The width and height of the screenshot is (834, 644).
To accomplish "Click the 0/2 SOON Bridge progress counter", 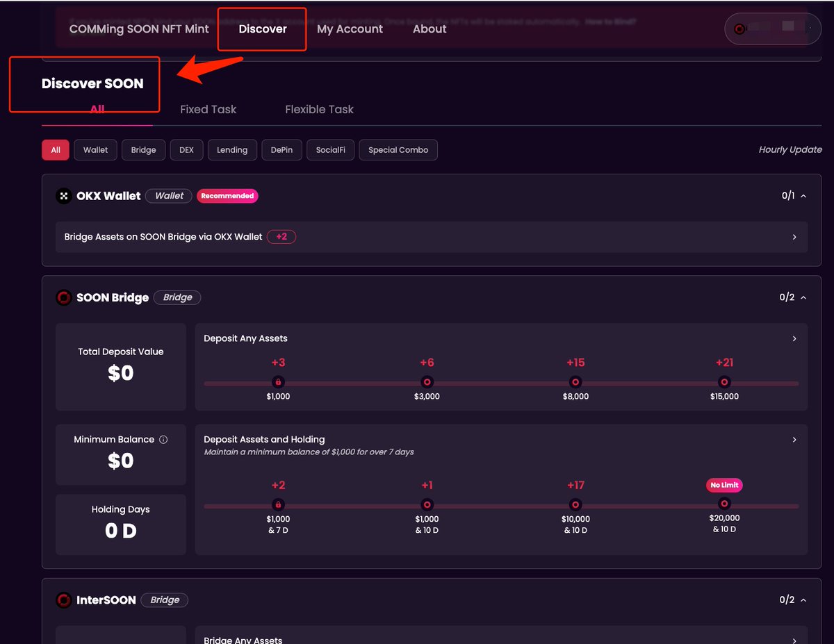I will [x=787, y=297].
